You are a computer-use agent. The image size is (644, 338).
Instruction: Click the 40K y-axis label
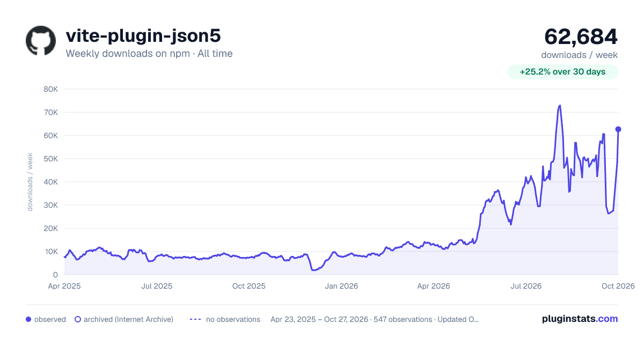50,182
